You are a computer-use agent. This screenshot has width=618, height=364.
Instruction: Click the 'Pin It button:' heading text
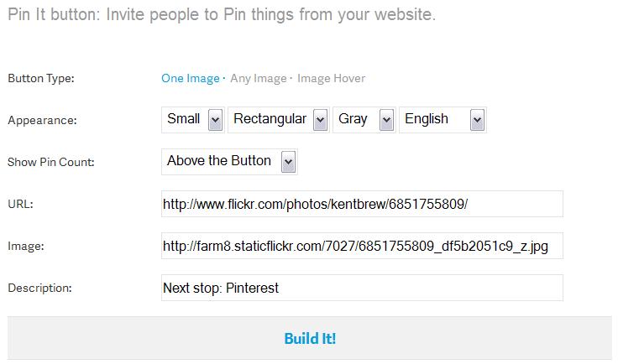click(x=53, y=15)
